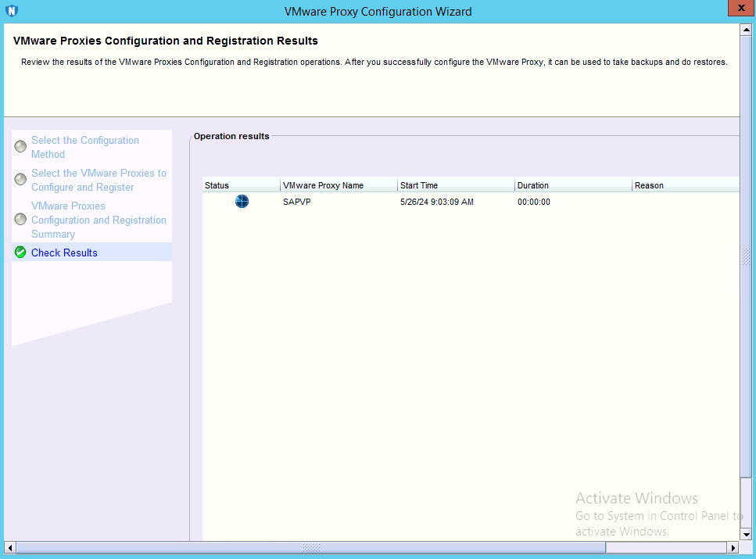Image resolution: width=756 pixels, height=559 pixels.
Task: Click the wizard app icon in title bar
Action: (11, 11)
